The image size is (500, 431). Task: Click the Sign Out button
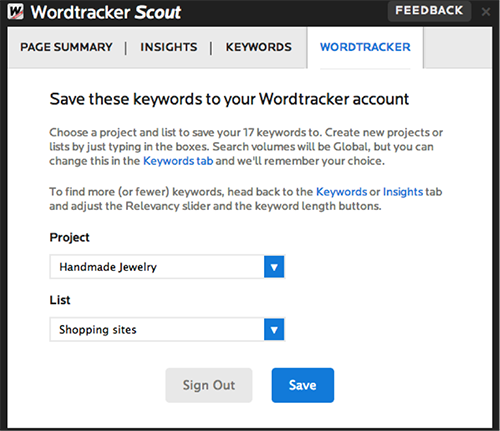coord(209,385)
